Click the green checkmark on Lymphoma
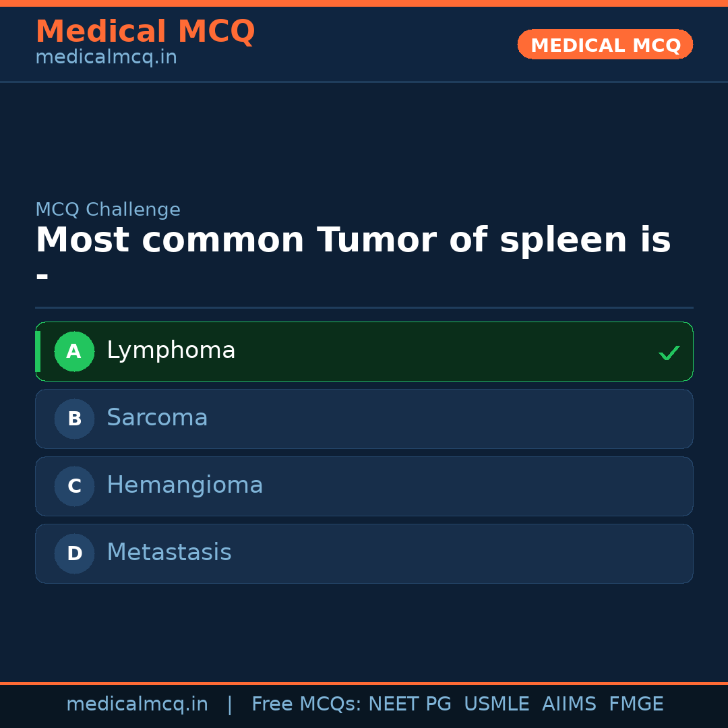Viewport: 728px width, 728px height. (x=669, y=353)
